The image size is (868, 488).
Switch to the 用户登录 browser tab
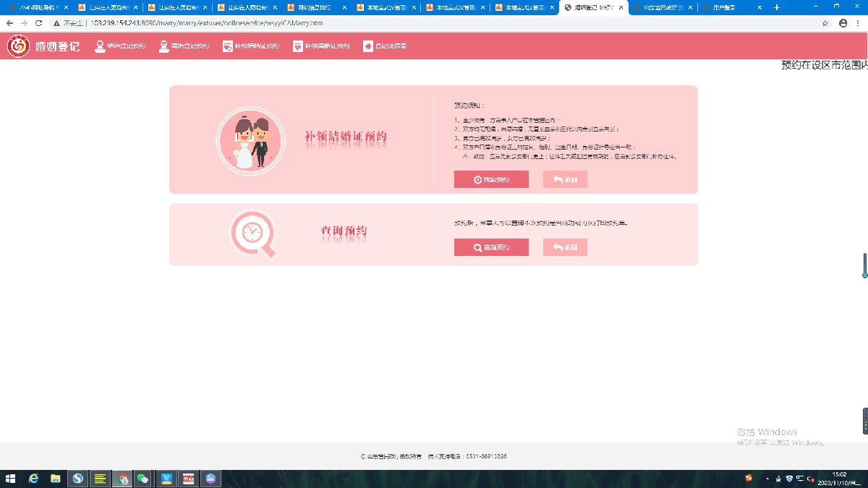tap(731, 7)
